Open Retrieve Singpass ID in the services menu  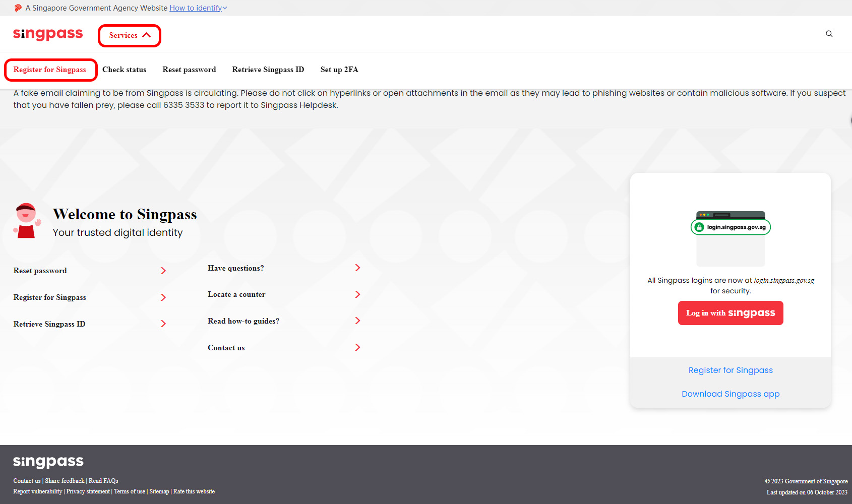click(x=268, y=70)
